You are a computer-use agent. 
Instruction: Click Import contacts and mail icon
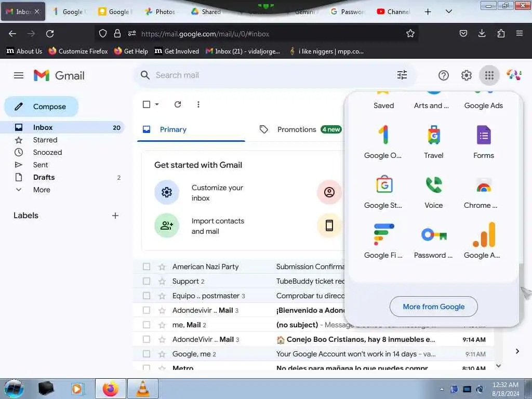point(167,225)
